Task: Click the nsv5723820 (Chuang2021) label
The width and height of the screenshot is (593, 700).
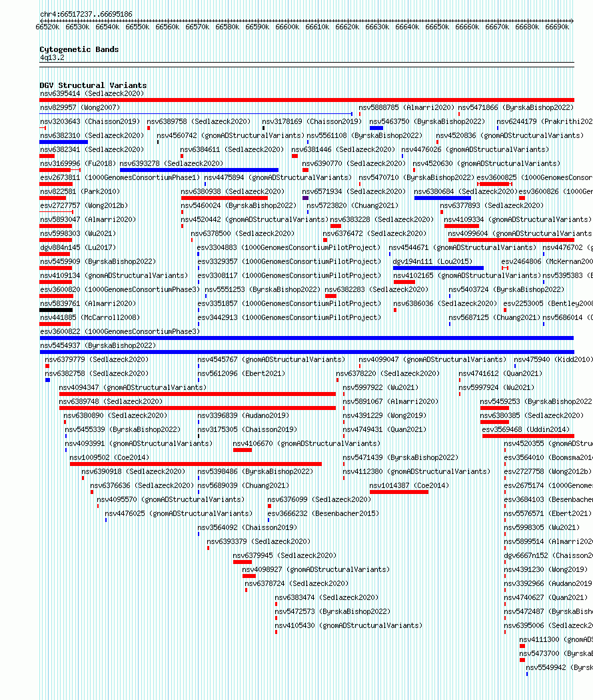Action: [352, 205]
